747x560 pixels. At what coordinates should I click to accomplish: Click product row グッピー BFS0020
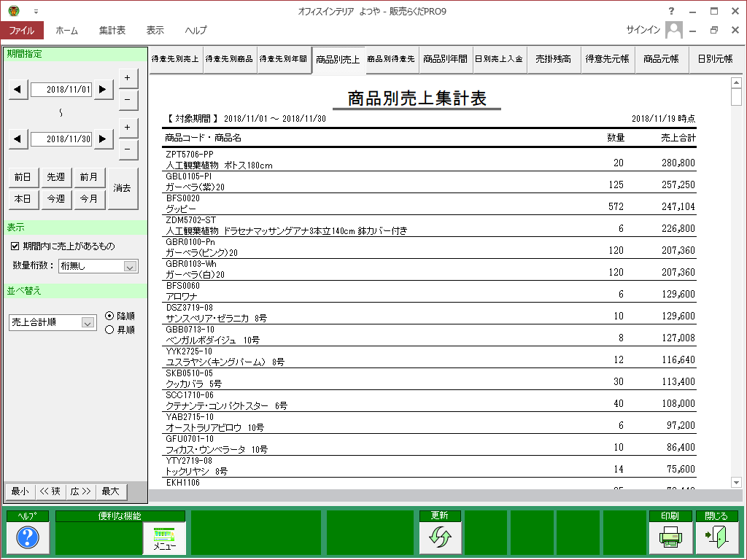point(429,204)
